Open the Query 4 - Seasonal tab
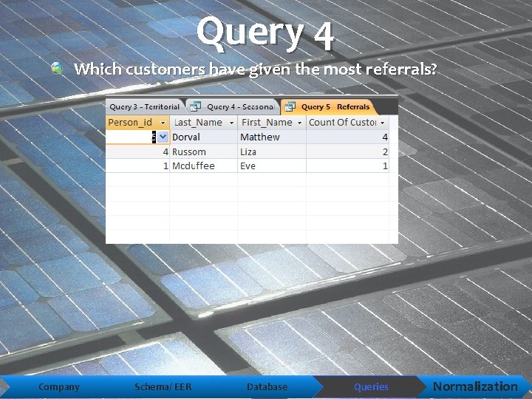 point(233,107)
